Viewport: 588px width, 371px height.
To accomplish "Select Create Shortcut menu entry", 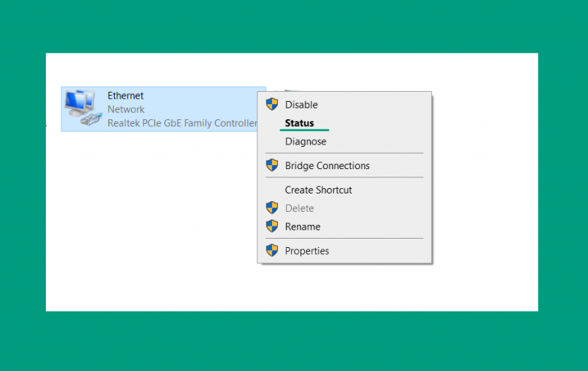I will click(x=345, y=190).
